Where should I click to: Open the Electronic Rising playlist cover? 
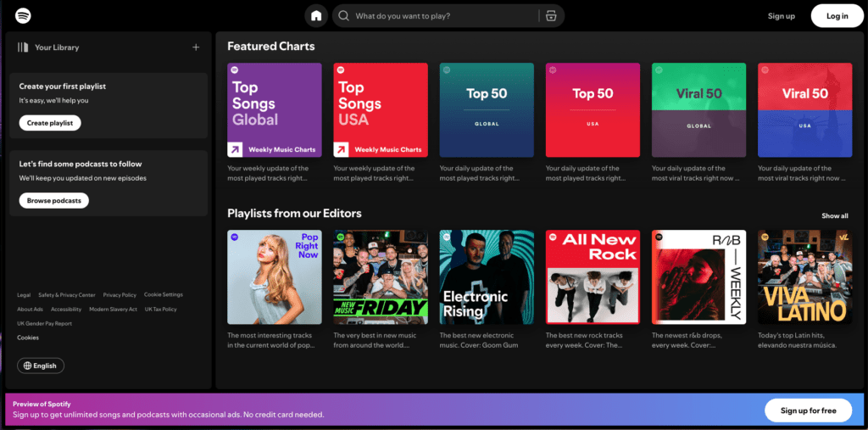[x=487, y=277]
